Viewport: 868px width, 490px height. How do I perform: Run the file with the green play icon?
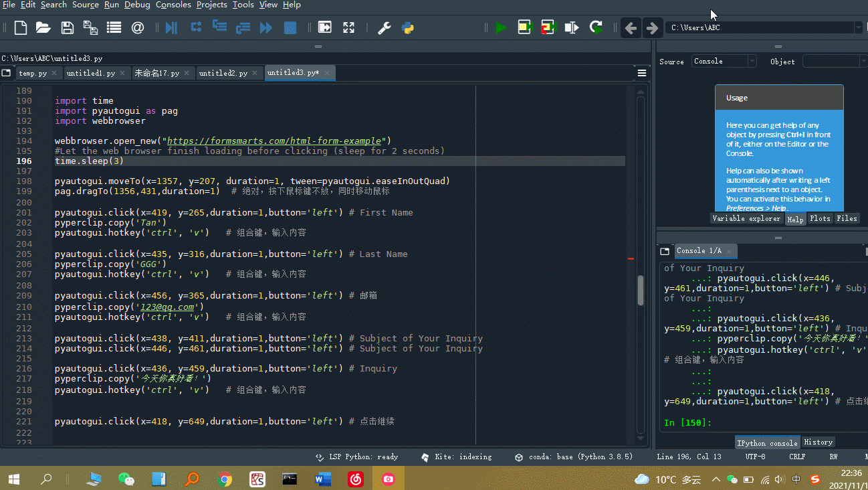tap(501, 27)
